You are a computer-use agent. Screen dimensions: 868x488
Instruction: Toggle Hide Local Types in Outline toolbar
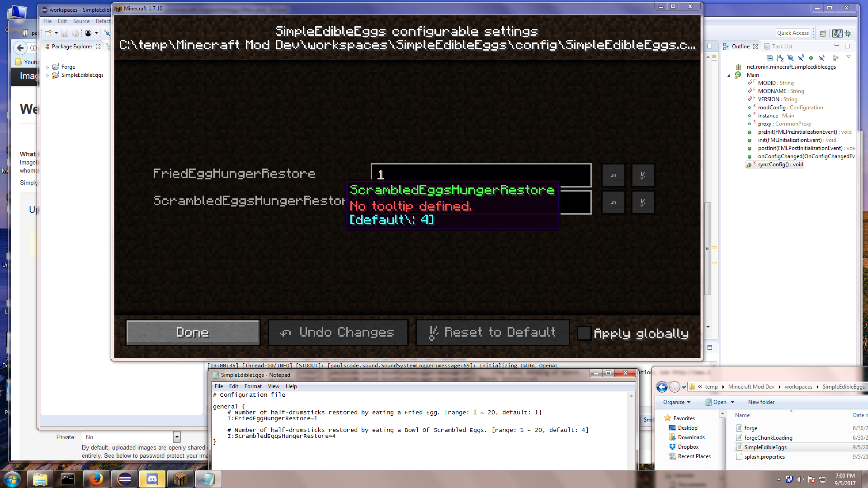[x=821, y=58]
